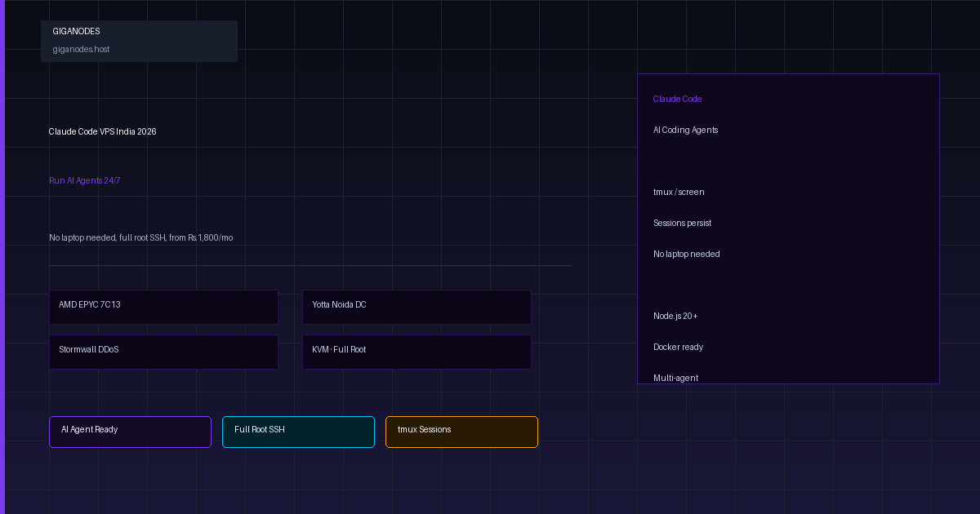This screenshot has height=514, width=980.
Task: Select the AMD EPYC 7C13 spec box
Action: click(163, 307)
